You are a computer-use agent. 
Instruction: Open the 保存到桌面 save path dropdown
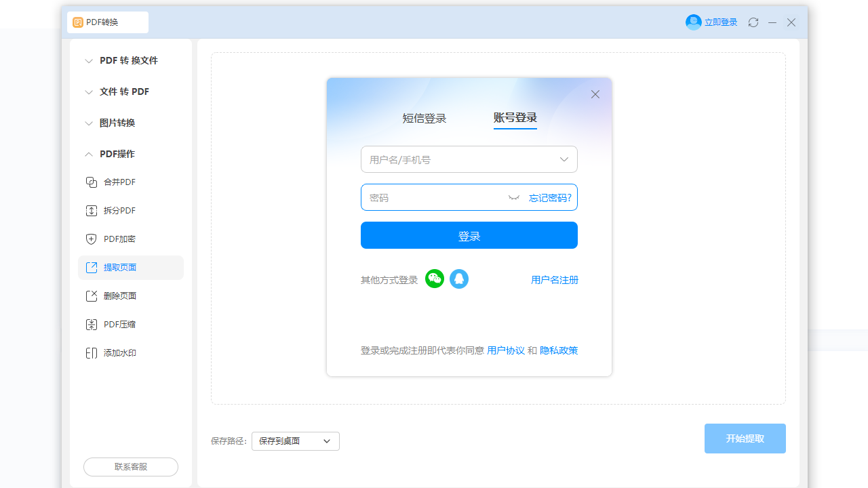coord(295,441)
